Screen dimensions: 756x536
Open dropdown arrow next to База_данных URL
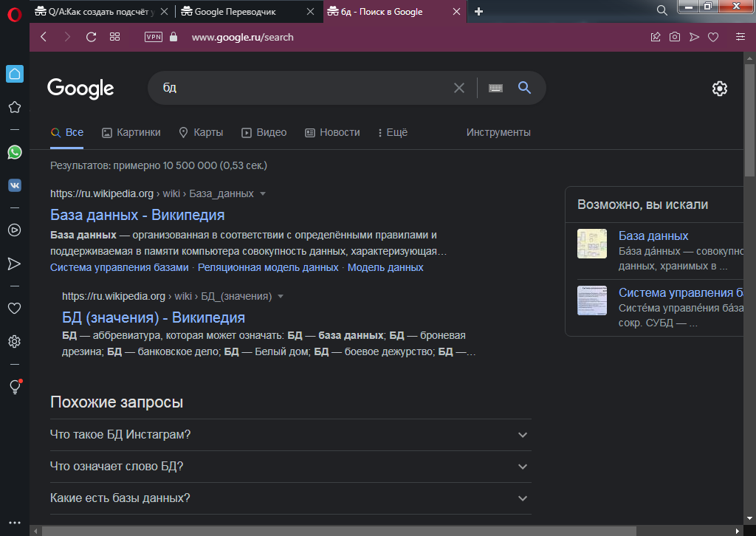pos(263,193)
